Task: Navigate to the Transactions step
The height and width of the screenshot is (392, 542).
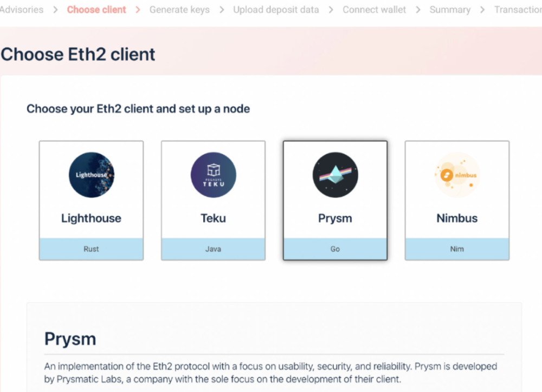Action: [x=518, y=10]
